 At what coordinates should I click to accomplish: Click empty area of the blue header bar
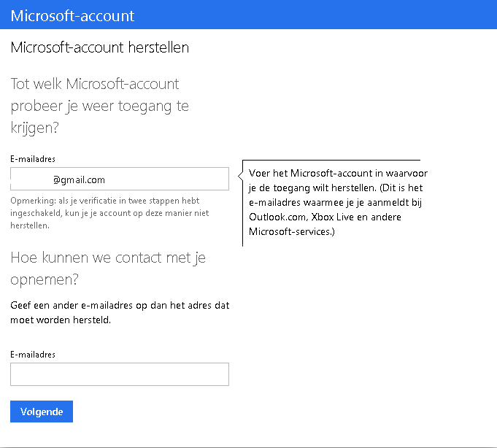(x=328, y=15)
